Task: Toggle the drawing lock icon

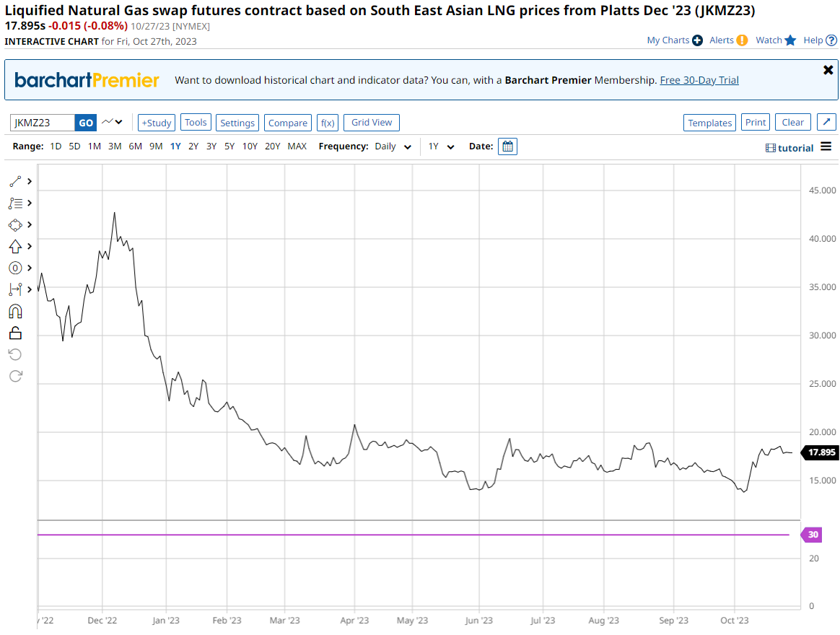Action: [15, 333]
